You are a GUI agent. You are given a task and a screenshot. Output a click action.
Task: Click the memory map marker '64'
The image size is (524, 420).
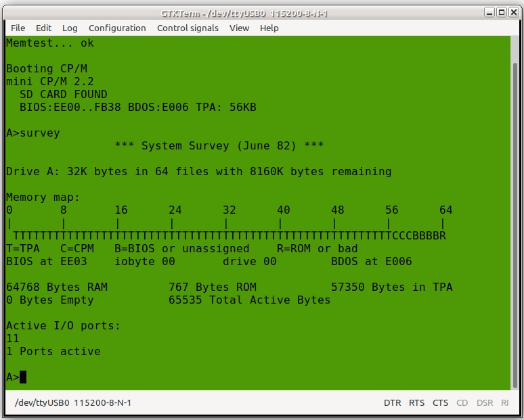(445, 210)
